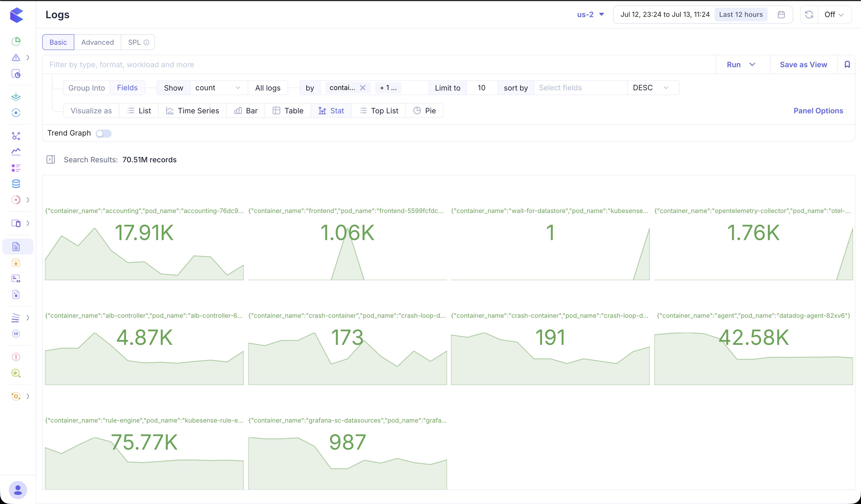Click the user avatar icon
Viewport: 861px width, 504px height.
click(18, 490)
